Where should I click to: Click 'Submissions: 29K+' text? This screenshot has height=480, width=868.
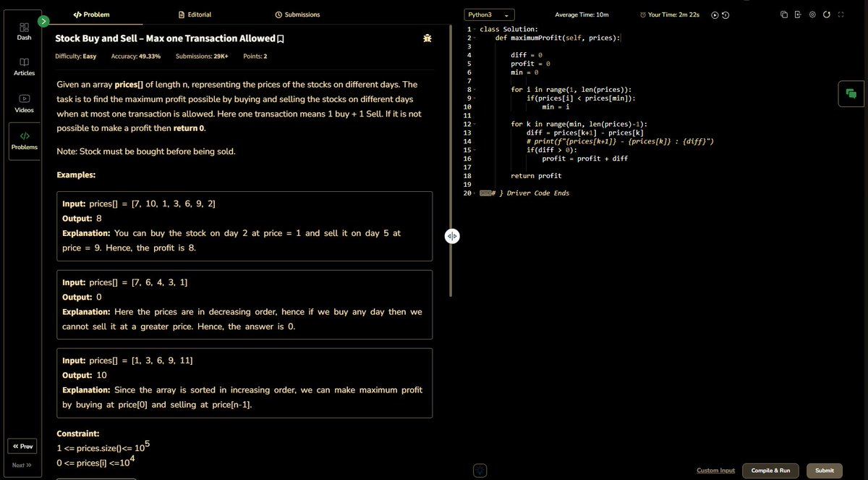pos(200,56)
